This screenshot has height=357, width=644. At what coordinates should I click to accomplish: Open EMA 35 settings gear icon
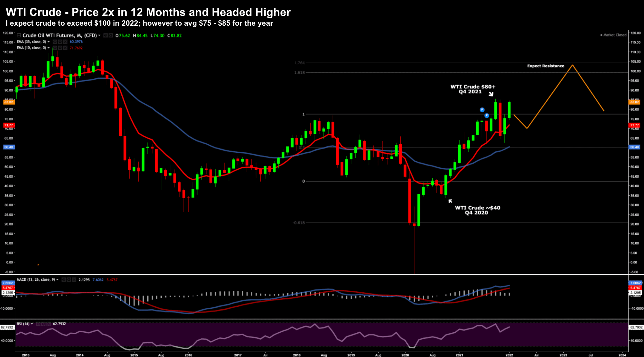[60, 42]
